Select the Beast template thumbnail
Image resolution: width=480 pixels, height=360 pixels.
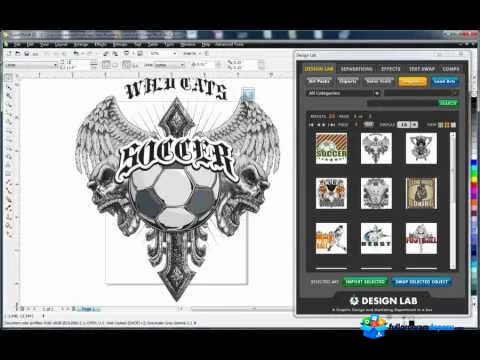click(376, 238)
